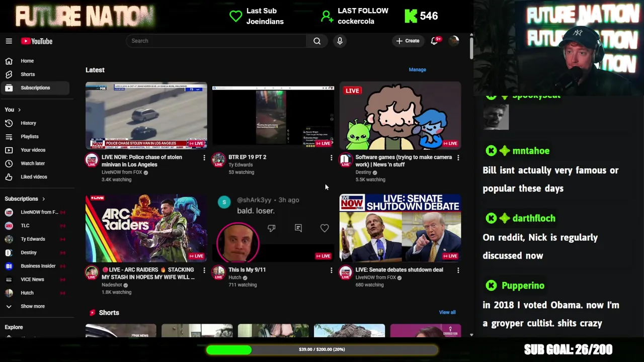
Task: Open the notifications bell
Action: (x=435, y=41)
